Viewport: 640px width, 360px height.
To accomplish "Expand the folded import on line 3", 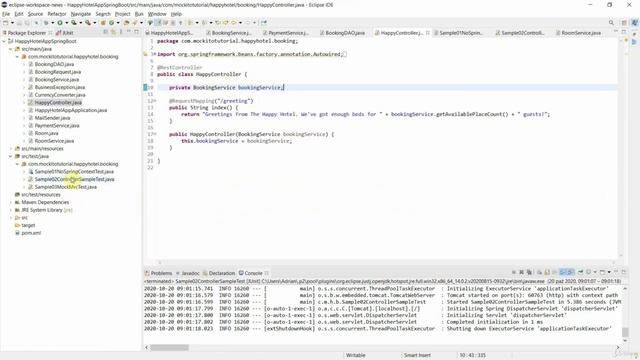I will pyautogui.click(x=154, y=54).
